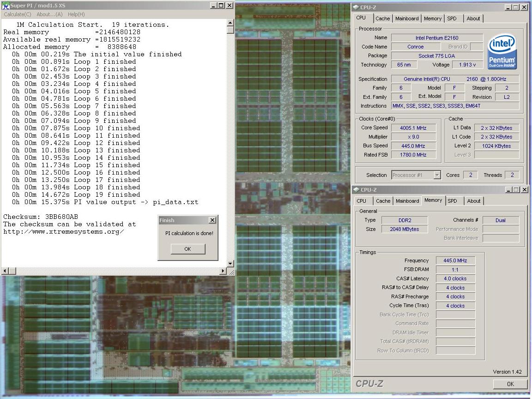Click the Package value 'Socket 775 LGA'
The image size is (532, 399).
point(437,55)
